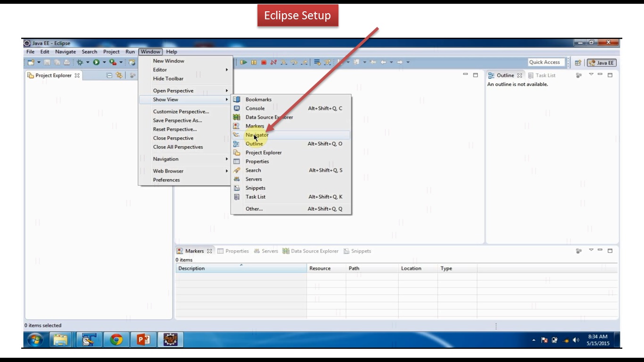644x362 pixels.
Task: Open the Outline view menu triangle
Action: pos(591,75)
